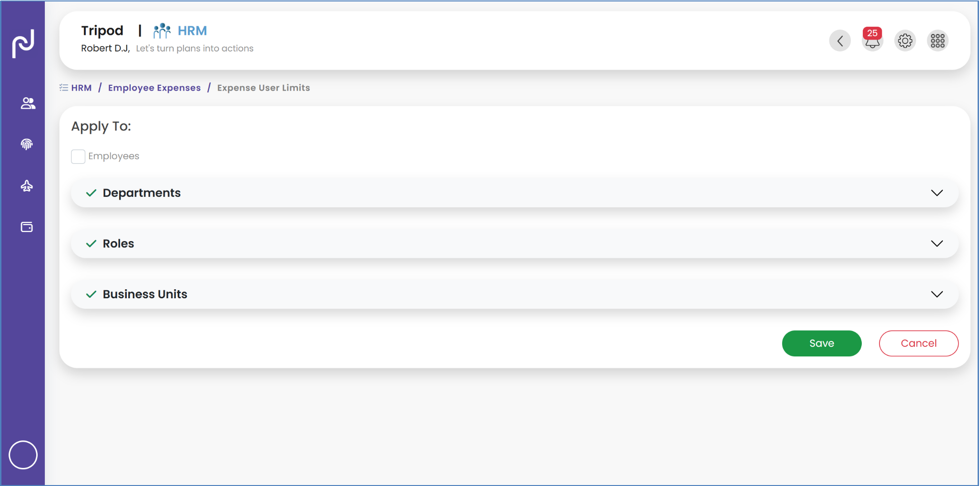Toggle the Roles green checkmark

(x=91, y=243)
